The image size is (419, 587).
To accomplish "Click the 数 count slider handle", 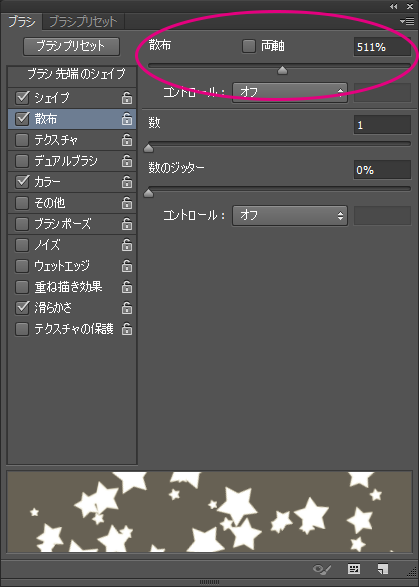I will coord(149,149).
